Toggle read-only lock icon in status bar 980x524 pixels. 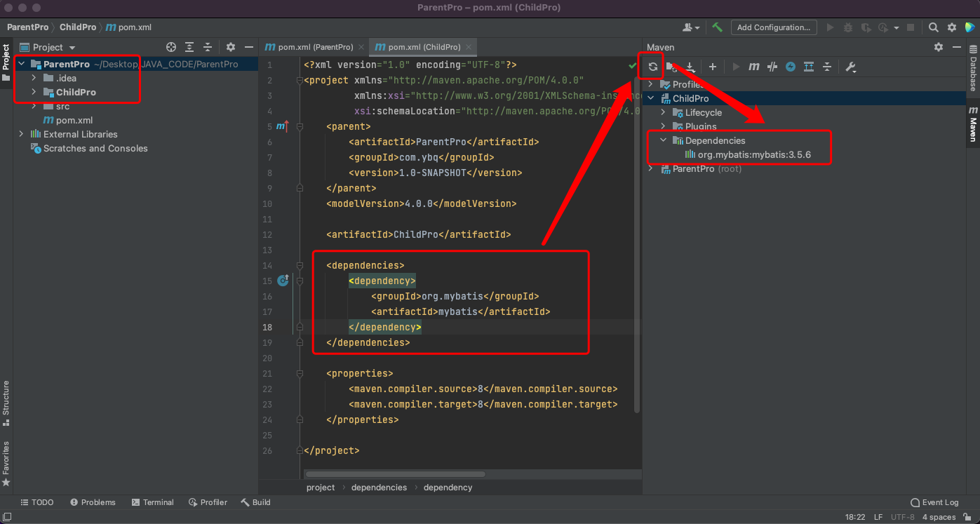(967, 517)
